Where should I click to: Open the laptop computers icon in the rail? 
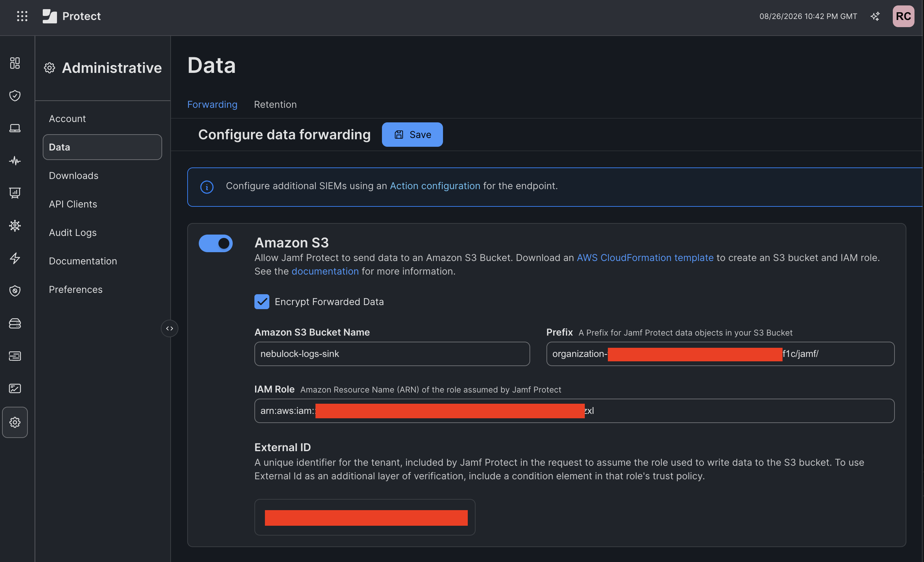coord(15,128)
